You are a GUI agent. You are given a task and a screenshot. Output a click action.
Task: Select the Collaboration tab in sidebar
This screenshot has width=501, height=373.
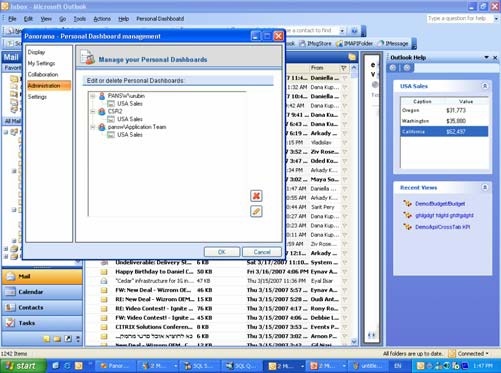point(43,74)
